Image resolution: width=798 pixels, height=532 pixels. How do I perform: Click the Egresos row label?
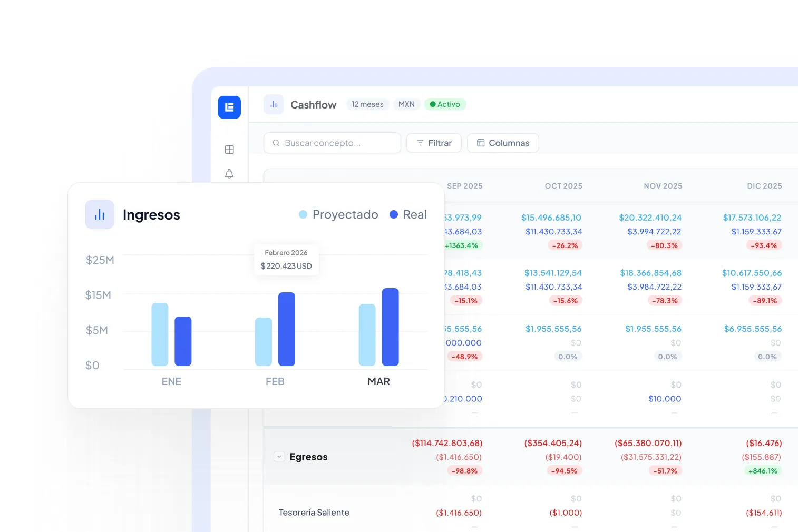click(x=308, y=457)
